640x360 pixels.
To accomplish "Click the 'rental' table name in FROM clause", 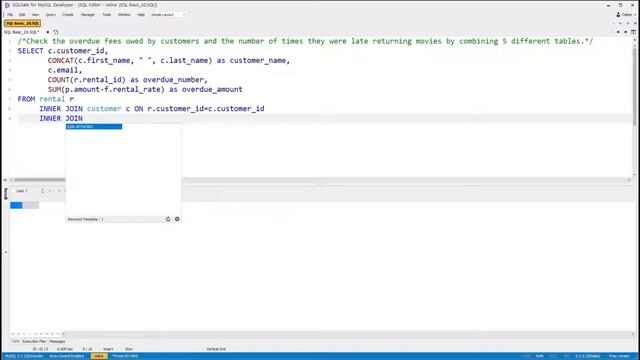I will coord(52,99).
